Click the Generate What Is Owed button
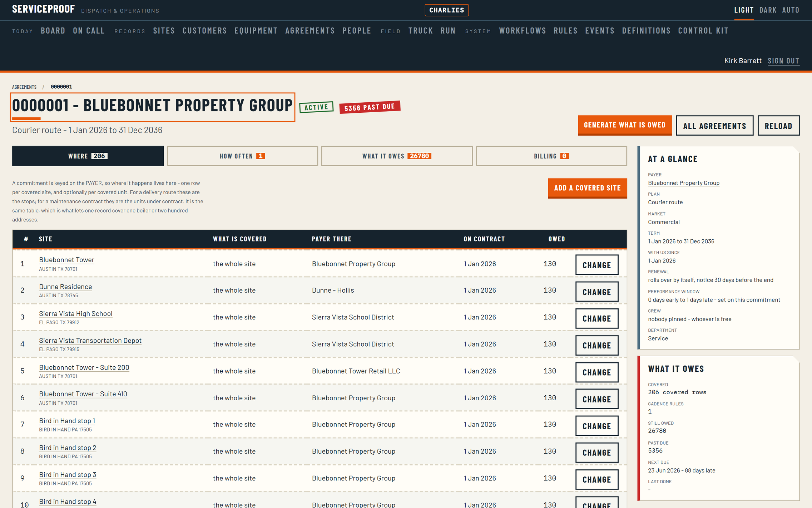This screenshot has width=812, height=508. click(x=625, y=125)
